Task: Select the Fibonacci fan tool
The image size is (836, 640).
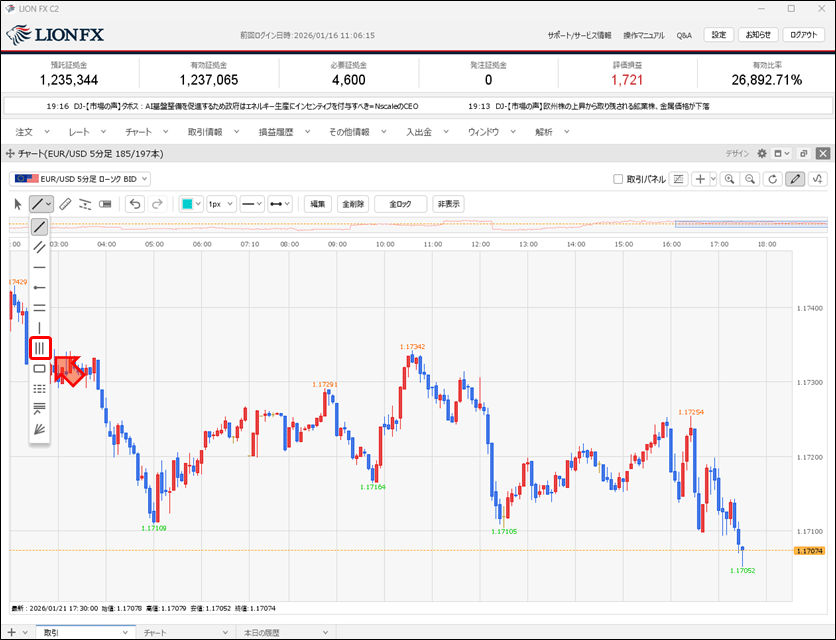Action: tap(40, 428)
